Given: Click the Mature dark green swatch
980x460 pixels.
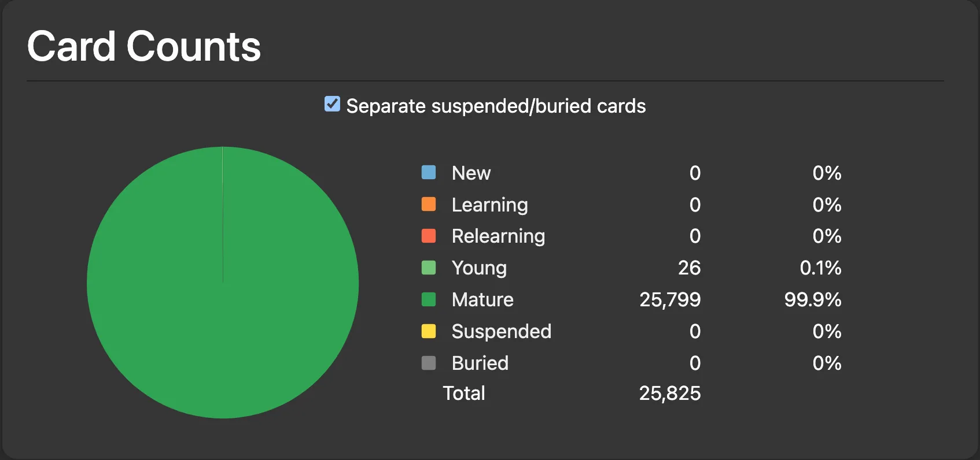Looking at the screenshot, I should point(429,299).
